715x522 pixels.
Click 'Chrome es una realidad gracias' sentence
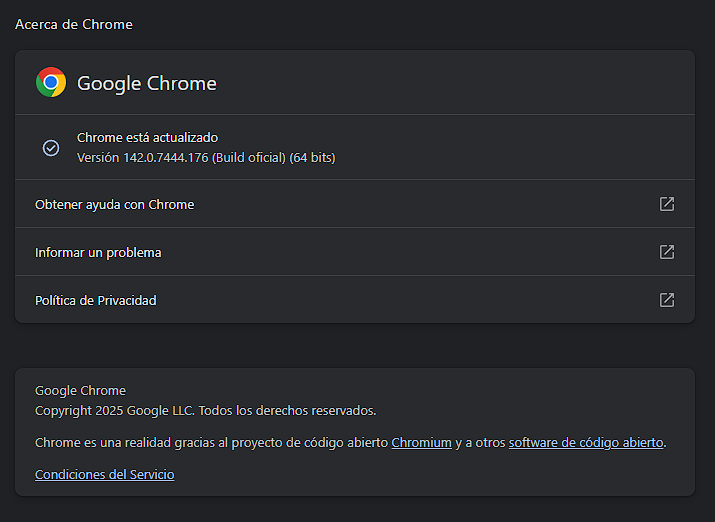(x=210, y=442)
